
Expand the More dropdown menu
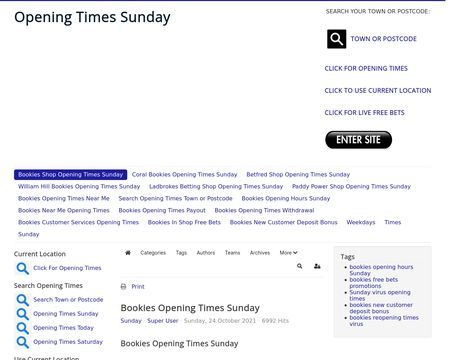pyautogui.click(x=288, y=253)
